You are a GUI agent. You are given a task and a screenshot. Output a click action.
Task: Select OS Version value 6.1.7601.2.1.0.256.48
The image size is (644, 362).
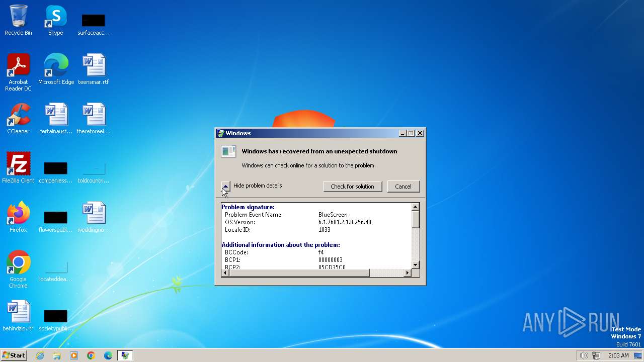pyautogui.click(x=345, y=222)
